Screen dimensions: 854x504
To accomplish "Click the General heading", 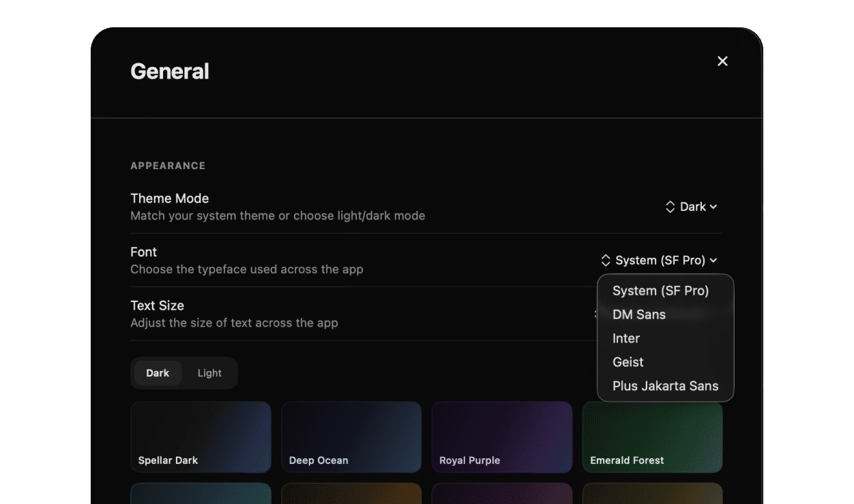I will pos(170,72).
